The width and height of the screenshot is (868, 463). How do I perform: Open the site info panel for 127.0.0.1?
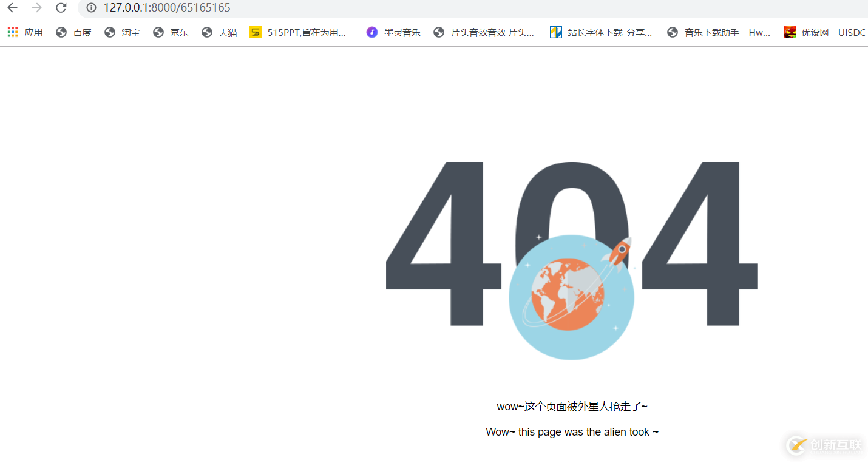click(x=91, y=8)
